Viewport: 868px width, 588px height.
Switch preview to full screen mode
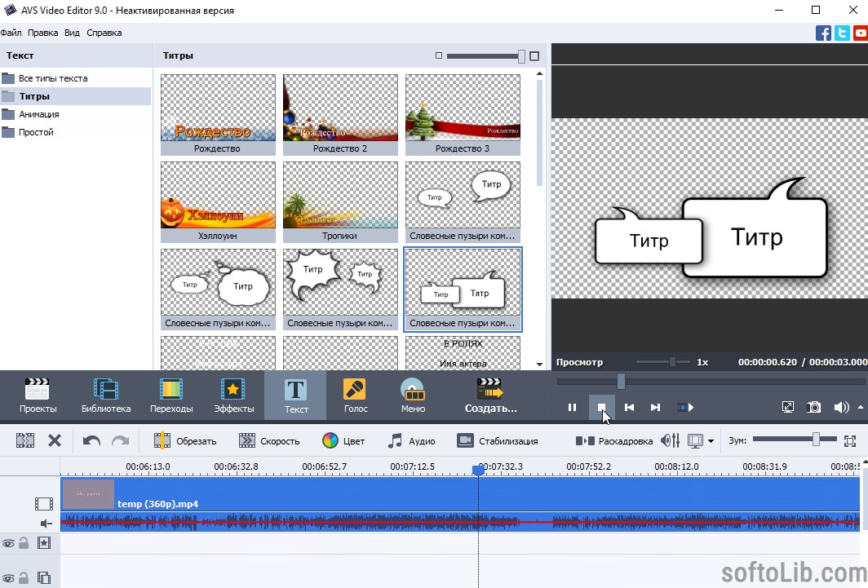pyautogui.click(x=788, y=408)
